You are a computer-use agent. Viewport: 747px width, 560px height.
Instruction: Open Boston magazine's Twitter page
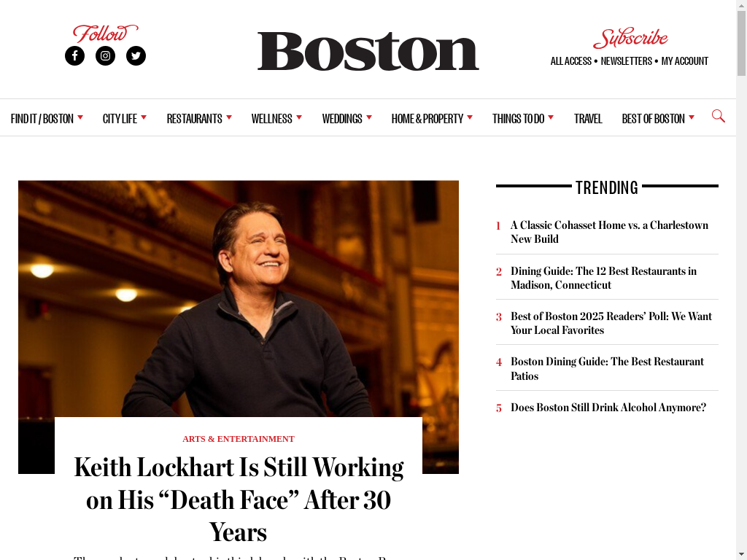point(136,55)
